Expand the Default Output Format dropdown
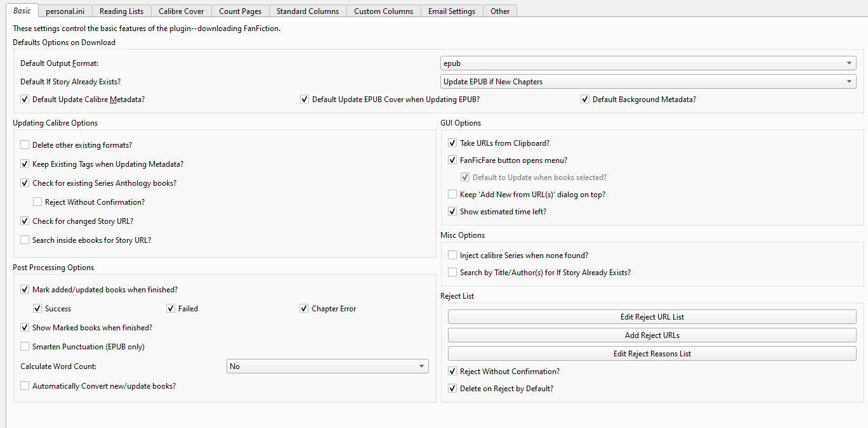Image resolution: width=868 pixels, height=428 pixels. coord(648,63)
